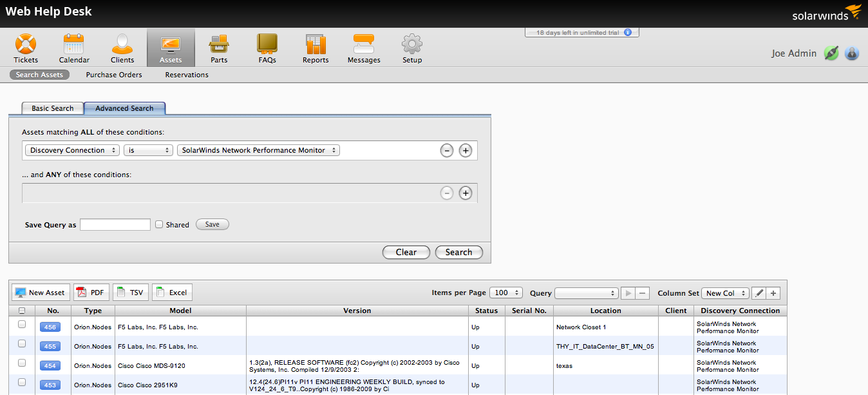Open the SolarWinds Network Performance Monitor dropdown
Image resolution: width=868 pixels, height=395 pixels.
coord(258,150)
